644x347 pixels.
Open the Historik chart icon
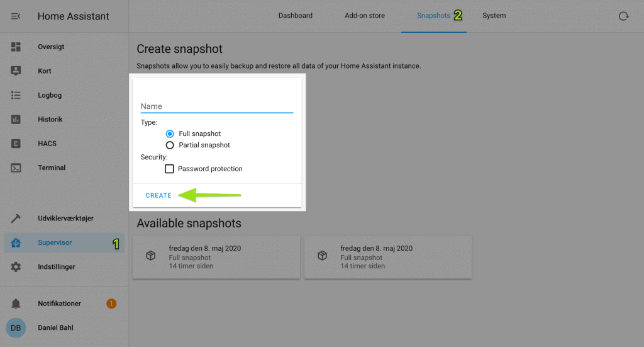tap(16, 119)
